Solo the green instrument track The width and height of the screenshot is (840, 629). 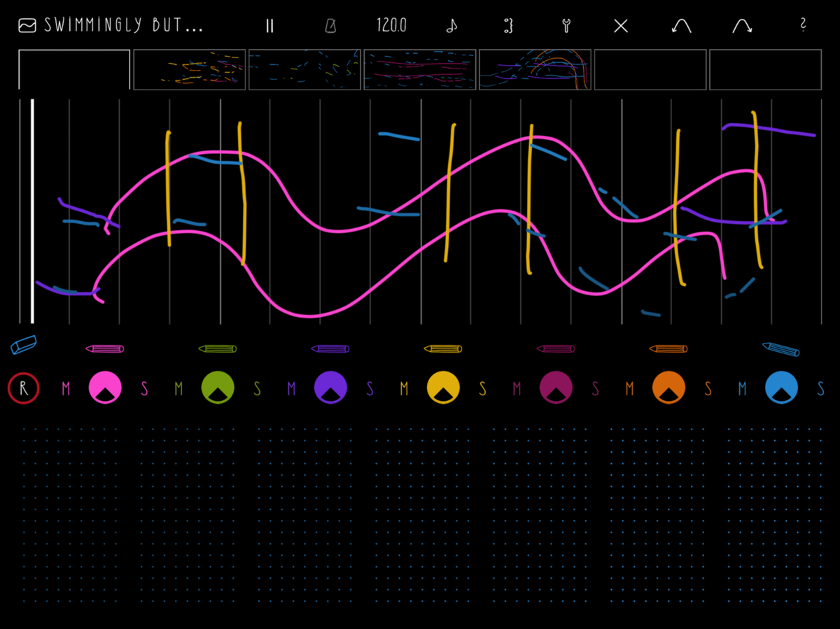click(x=257, y=388)
